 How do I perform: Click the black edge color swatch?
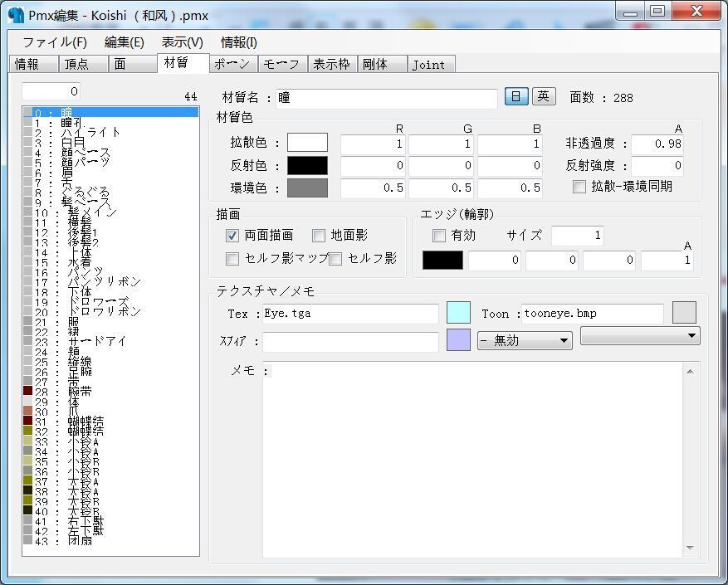pos(442,261)
